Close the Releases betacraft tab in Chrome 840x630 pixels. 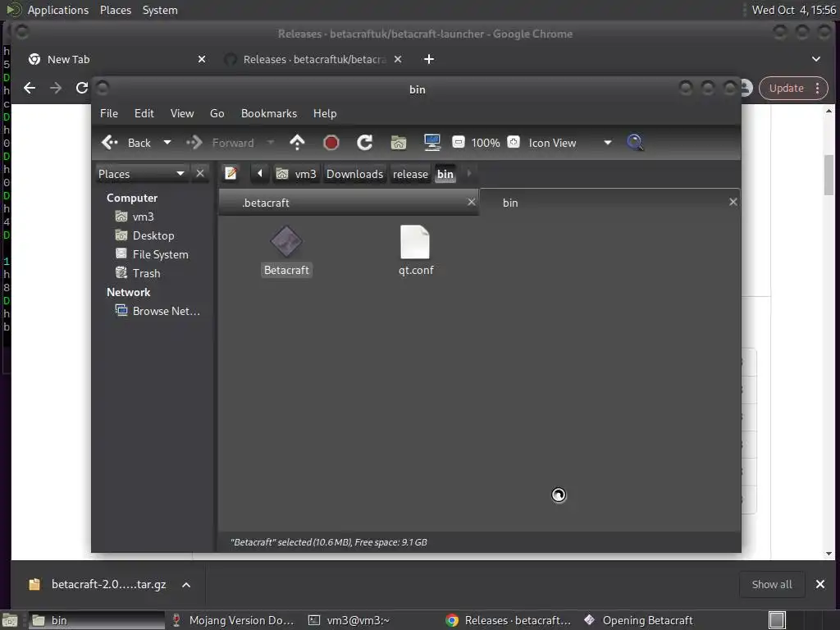click(398, 59)
